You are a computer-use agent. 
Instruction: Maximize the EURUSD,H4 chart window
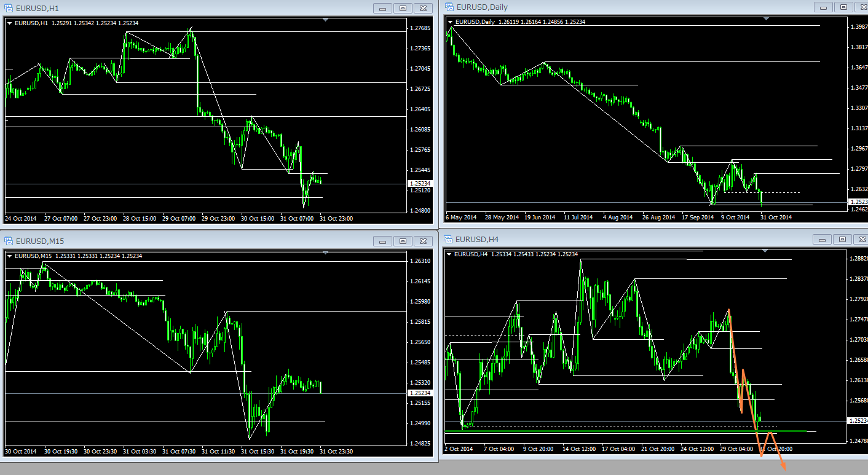click(x=842, y=239)
